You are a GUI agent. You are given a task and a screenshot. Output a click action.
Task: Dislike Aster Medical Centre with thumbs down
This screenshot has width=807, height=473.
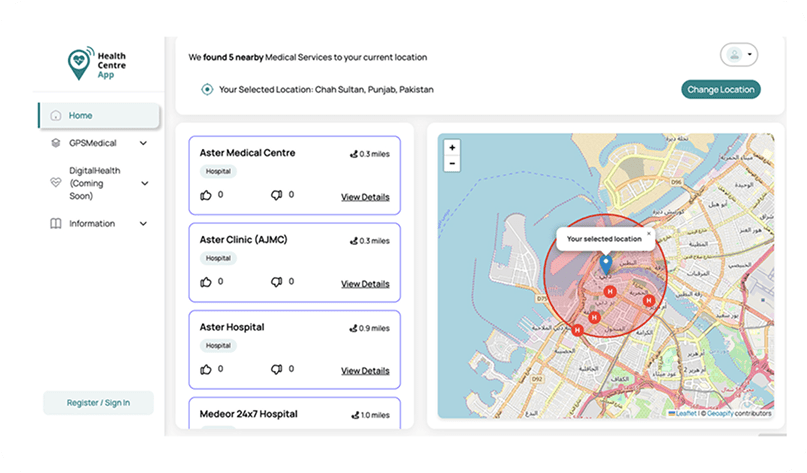tap(277, 196)
